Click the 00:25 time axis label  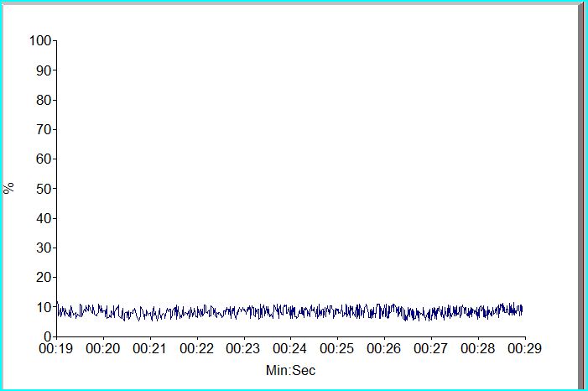pos(336,348)
